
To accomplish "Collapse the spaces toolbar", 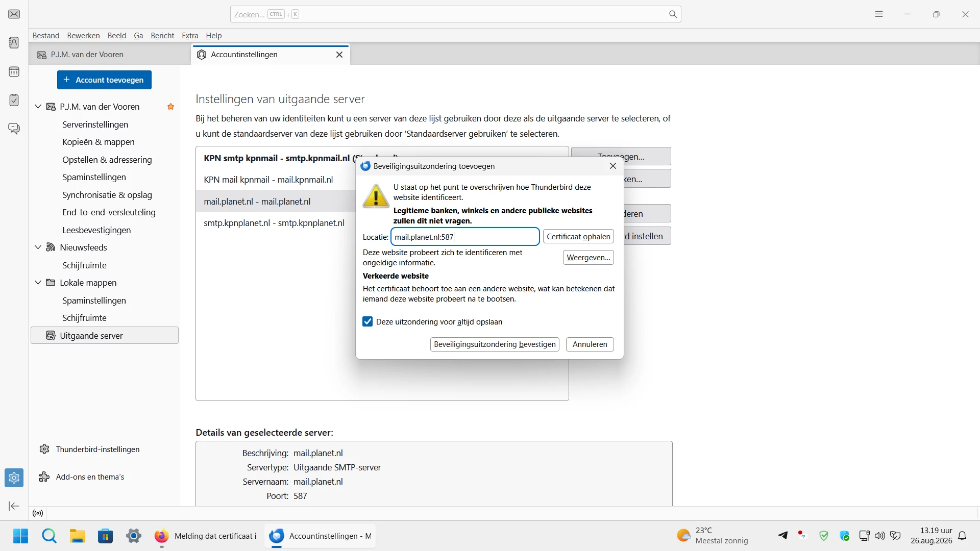I will (14, 506).
